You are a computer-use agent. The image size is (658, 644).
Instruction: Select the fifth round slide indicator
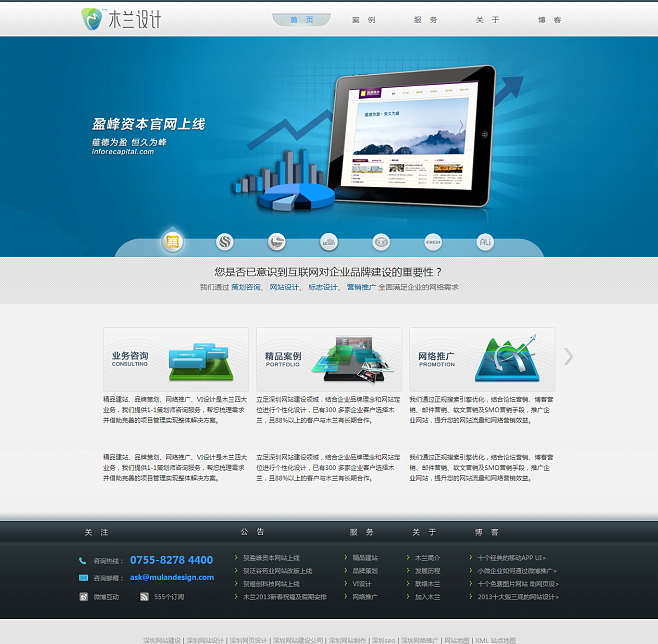381,242
